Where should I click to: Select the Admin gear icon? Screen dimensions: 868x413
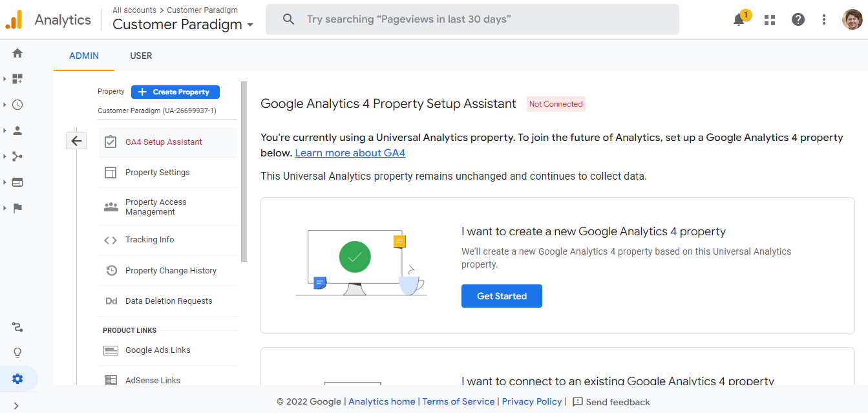tap(17, 379)
